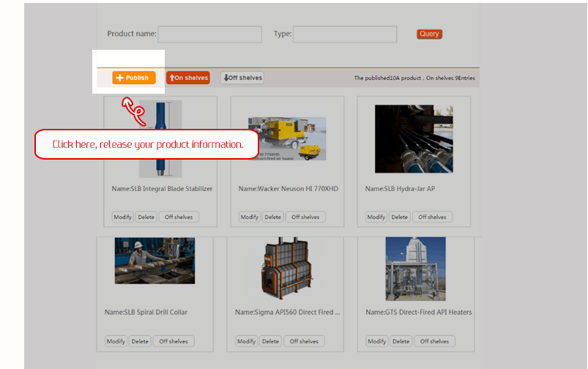
Task: Open the SLB Hydra-Jar AP thumbnail
Action: click(414, 138)
